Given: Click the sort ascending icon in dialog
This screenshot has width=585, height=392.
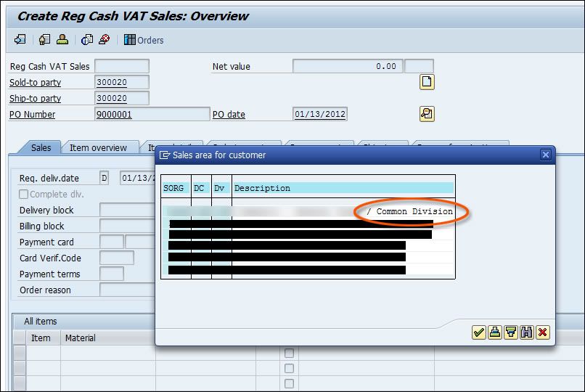Looking at the screenshot, I should [494, 332].
